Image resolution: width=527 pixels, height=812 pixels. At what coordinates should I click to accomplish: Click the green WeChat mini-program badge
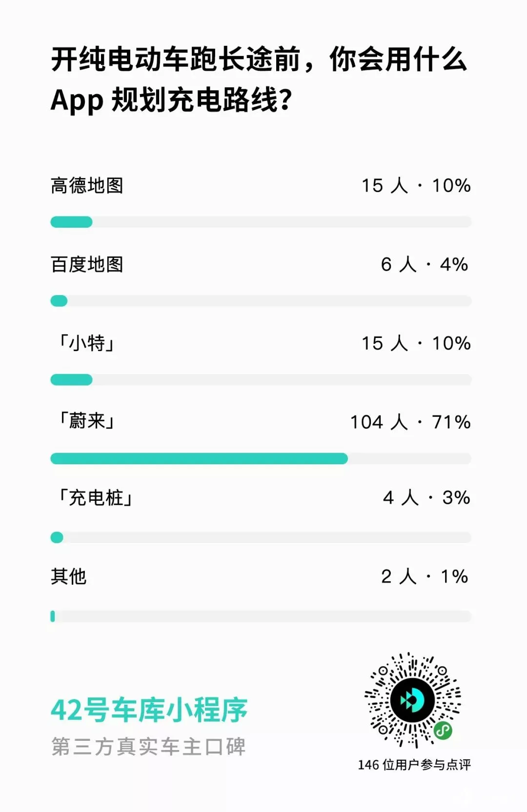click(x=443, y=730)
